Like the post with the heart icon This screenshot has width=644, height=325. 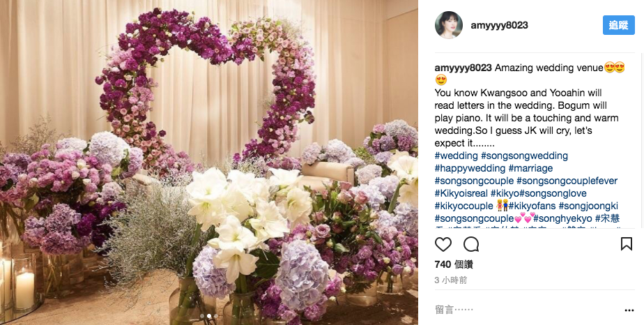[443, 245]
